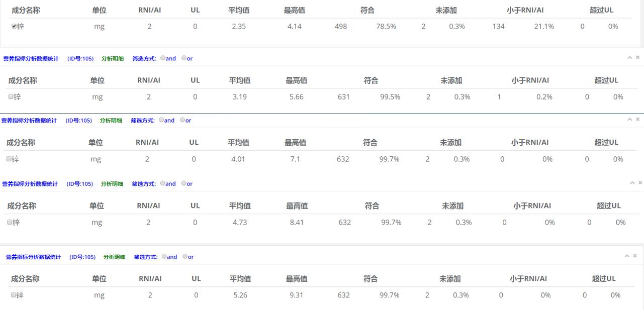Collapse the third panel using its chevron
The height and width of the screenshot is (310, 644).
coord(629,183)
